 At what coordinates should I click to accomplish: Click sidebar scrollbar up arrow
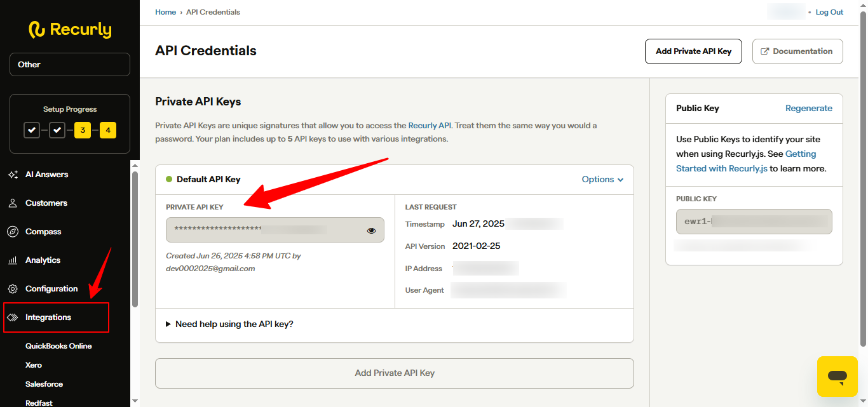point(135,165)
